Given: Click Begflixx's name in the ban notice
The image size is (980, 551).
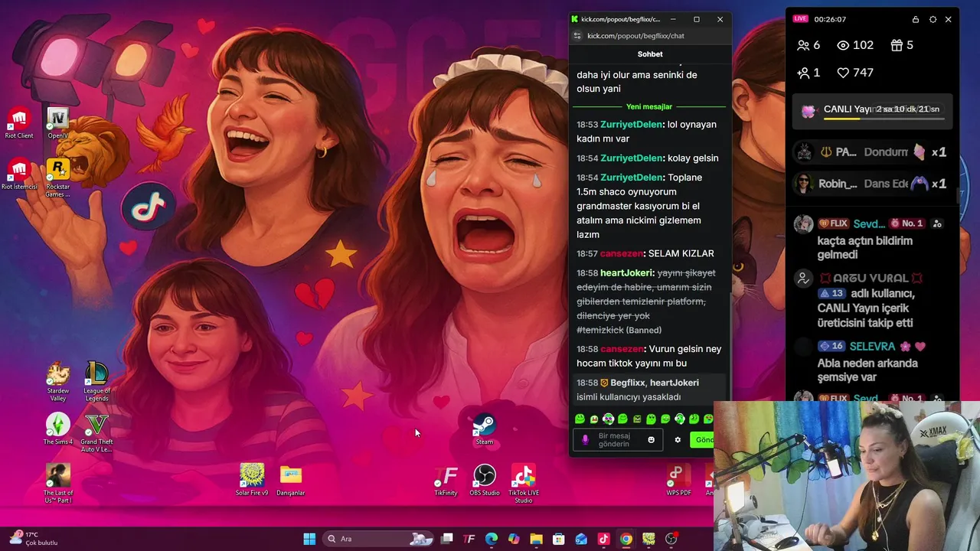Looking at the screenshot, I should point(628,383).
